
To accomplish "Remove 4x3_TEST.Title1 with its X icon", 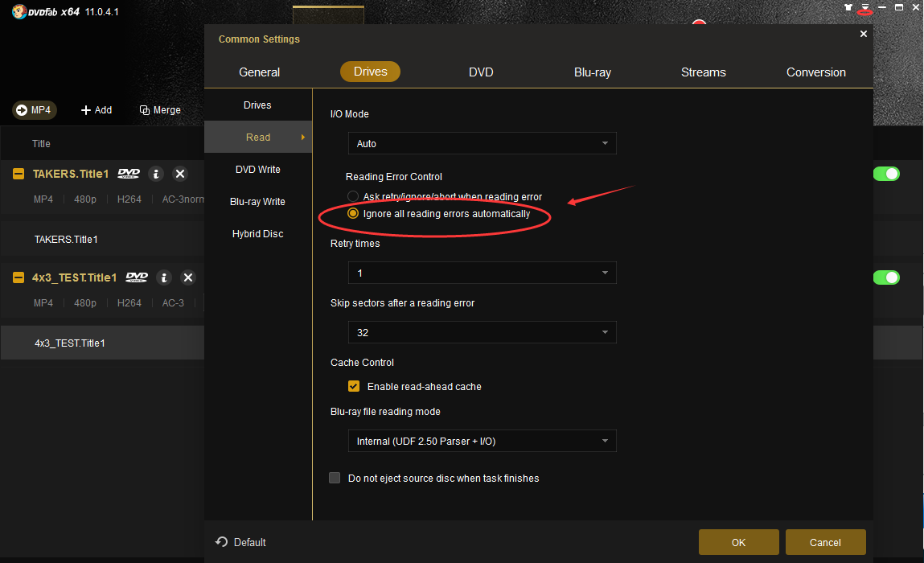I will pyautogui.click(x=188, y=277).
